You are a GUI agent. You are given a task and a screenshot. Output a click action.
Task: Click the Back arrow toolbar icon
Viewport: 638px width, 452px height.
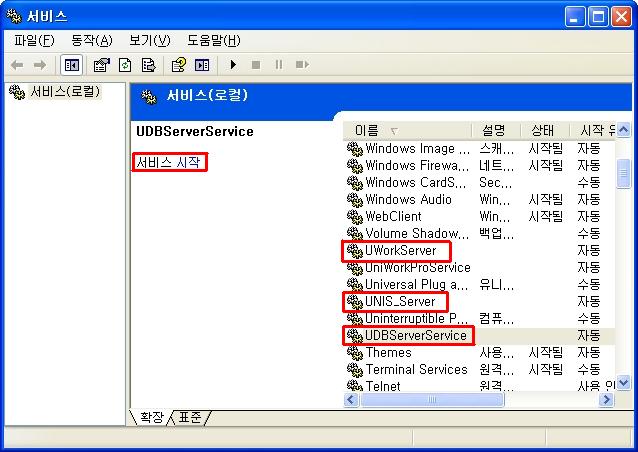17,65
